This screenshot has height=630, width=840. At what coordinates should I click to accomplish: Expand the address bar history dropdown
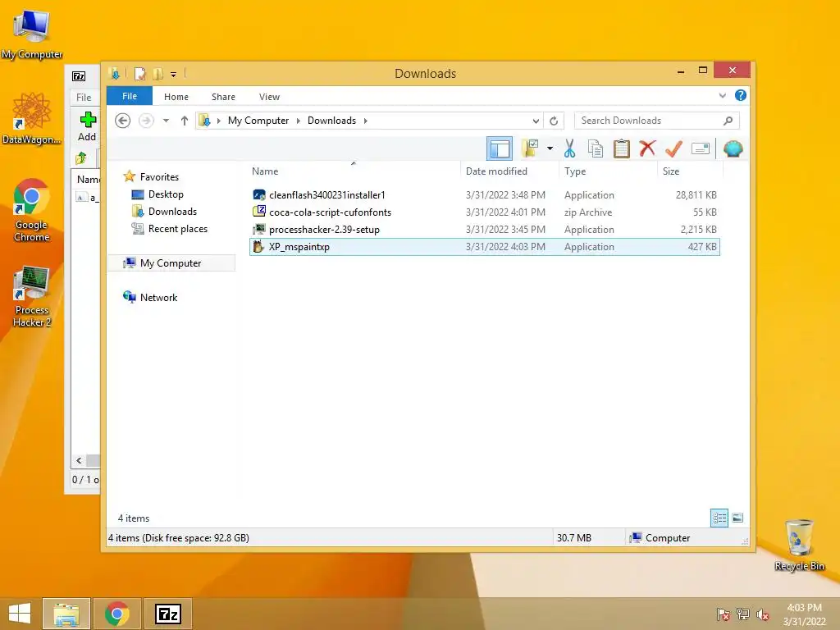[x=536, y=121]
